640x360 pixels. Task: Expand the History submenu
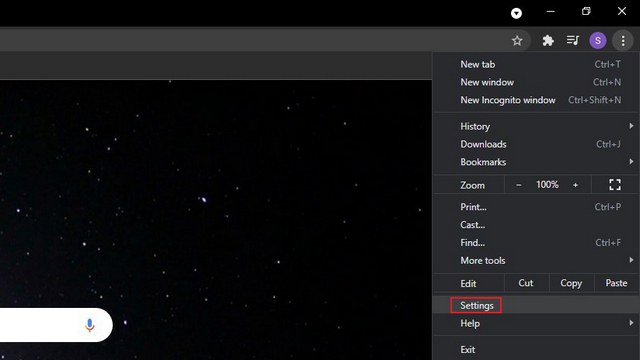coord(536,127)
